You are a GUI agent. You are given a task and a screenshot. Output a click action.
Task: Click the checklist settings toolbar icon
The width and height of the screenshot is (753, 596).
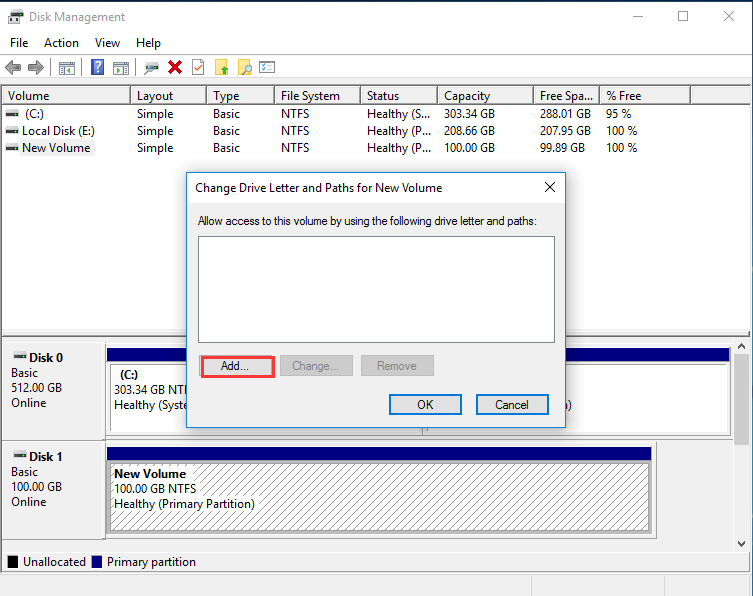click(x=267, y=67)
